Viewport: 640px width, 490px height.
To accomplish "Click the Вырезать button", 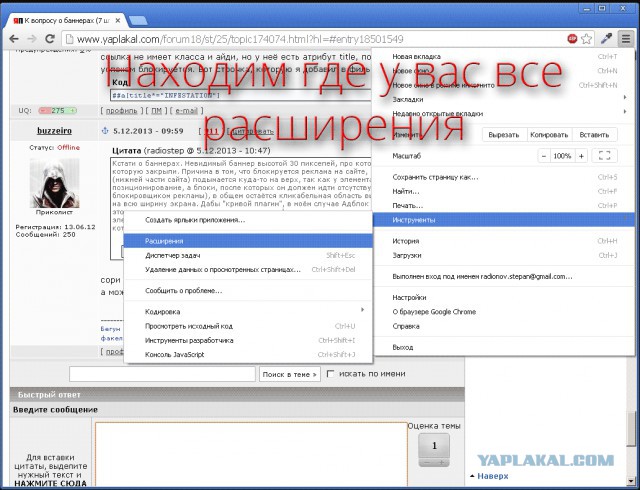I will point(504,134).
